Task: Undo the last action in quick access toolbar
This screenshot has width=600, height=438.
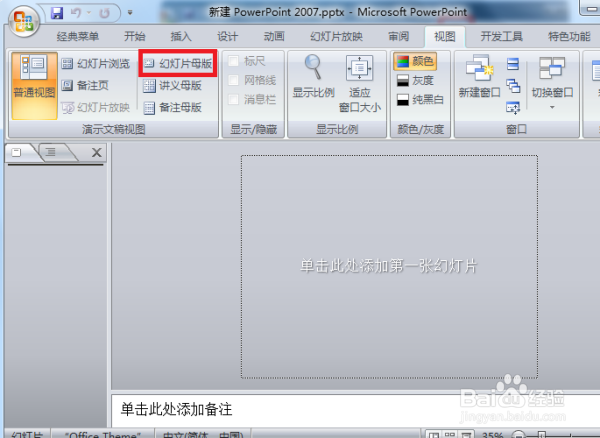Action: tap(76, 13)
